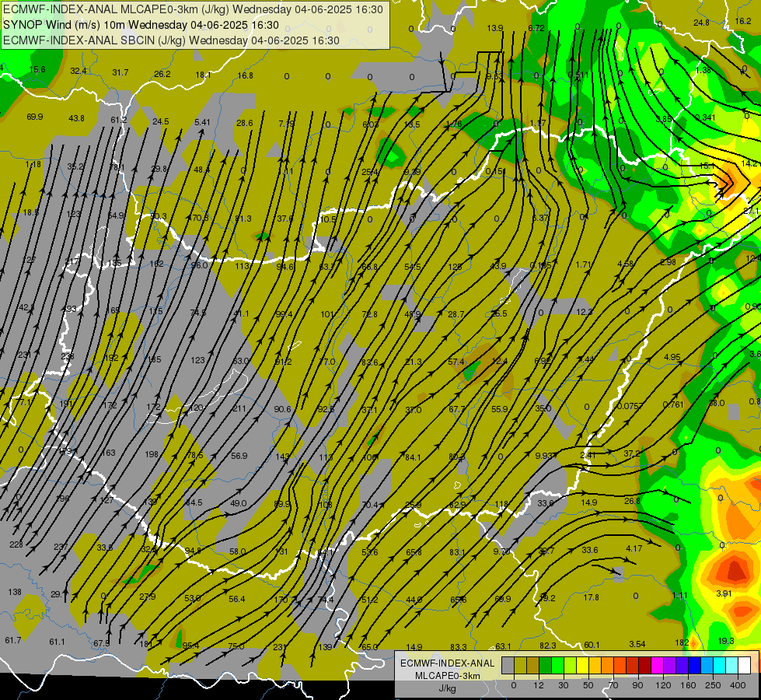Screen dimensions: 761x700
Task: Click the map value 26.2
Action: pos(162,74)
